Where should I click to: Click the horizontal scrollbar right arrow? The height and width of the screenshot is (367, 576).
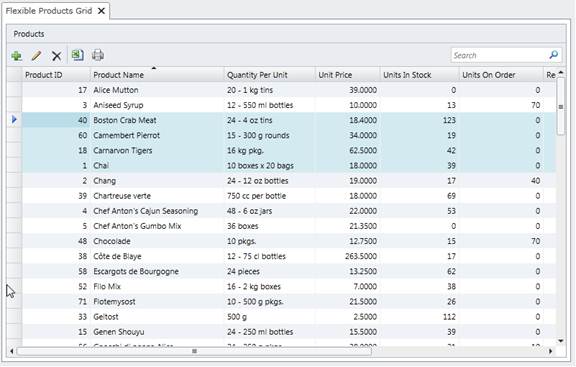click(x=550, y=351)
